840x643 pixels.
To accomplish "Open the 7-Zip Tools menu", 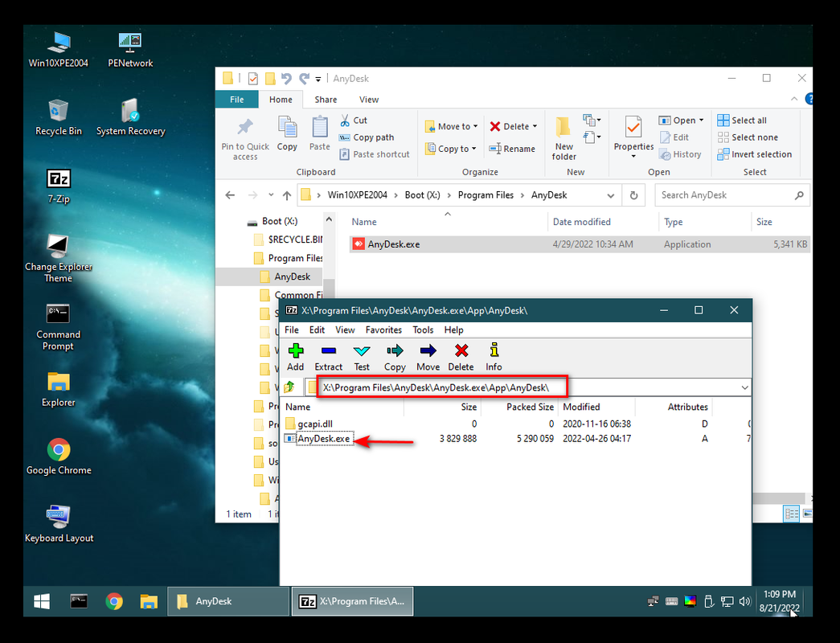I will point(423,330).
